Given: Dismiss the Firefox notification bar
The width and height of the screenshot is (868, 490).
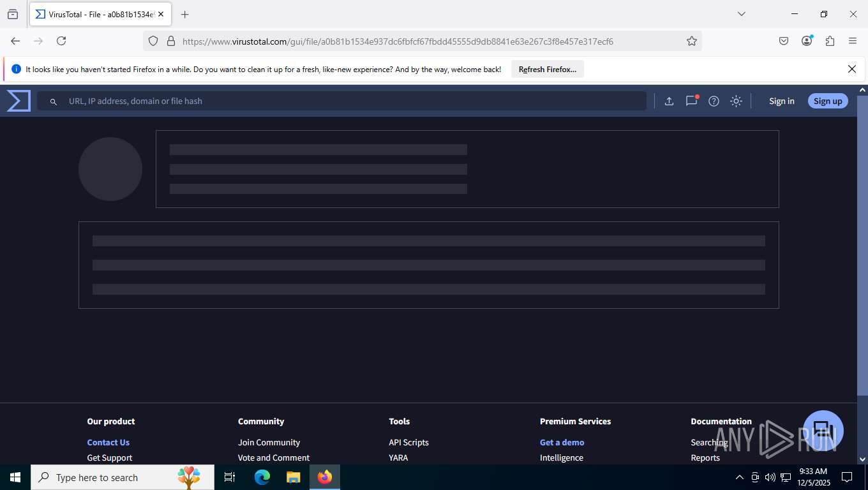Looking at the screenshot, I should (x=851, y=69).
